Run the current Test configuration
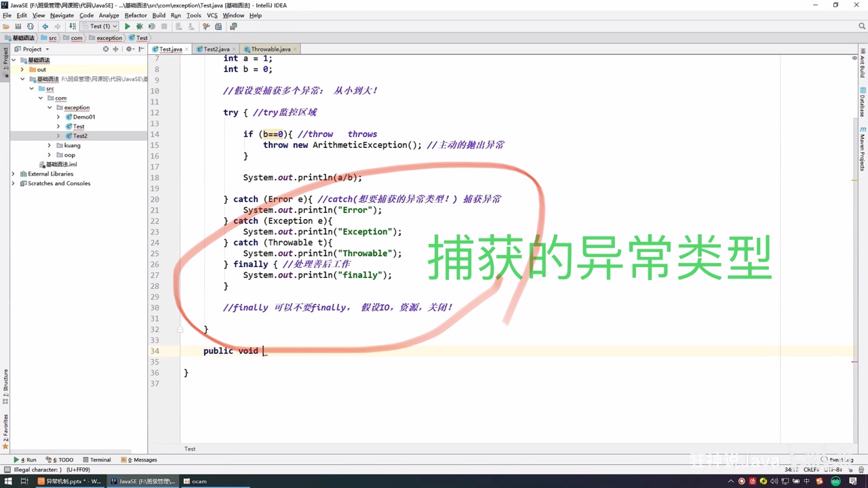The image size is (868, 488). 127,26
